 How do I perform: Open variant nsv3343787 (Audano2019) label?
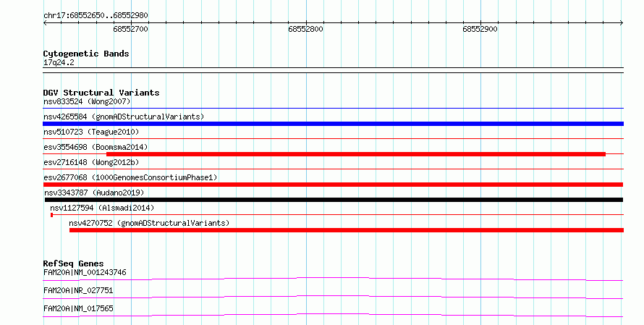coord(94,193)
